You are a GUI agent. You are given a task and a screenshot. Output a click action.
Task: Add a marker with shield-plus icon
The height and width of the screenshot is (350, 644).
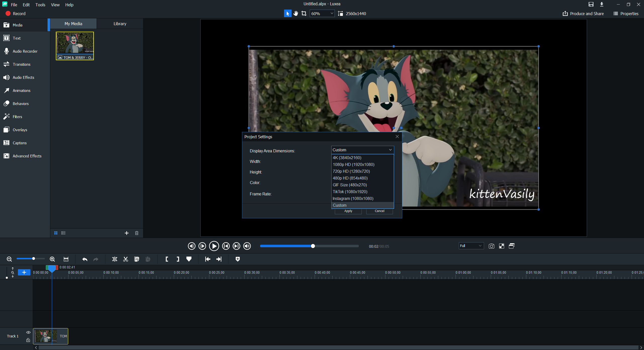tap(237, 259)
